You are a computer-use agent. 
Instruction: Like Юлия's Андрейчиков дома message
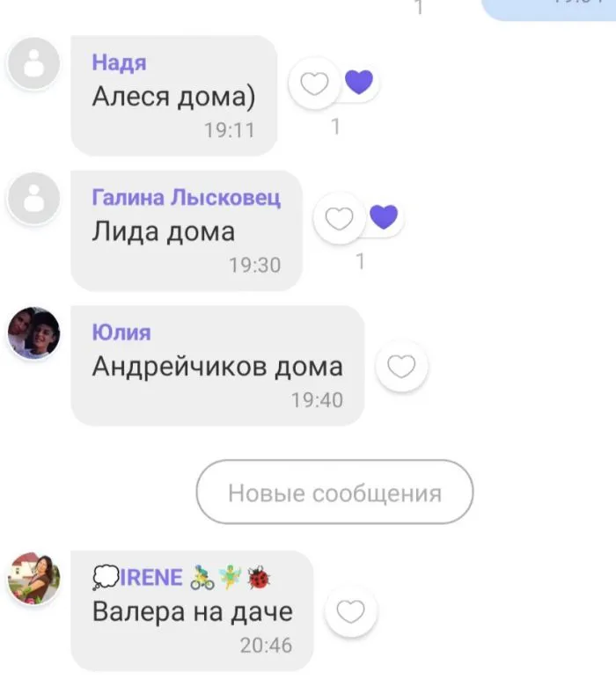pos(401,366)
